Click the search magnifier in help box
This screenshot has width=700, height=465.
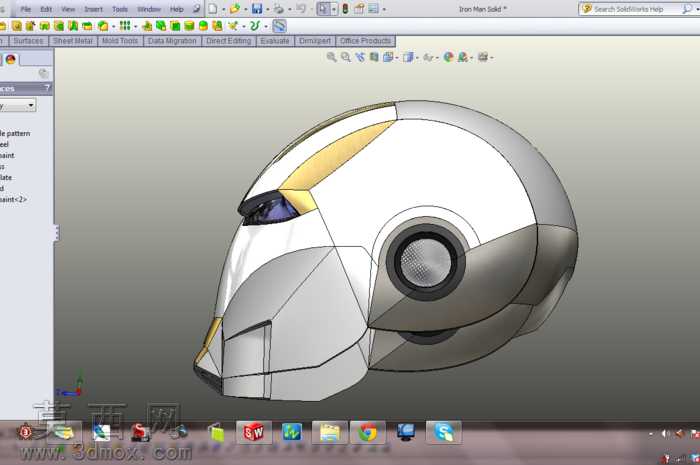point(687,9)
